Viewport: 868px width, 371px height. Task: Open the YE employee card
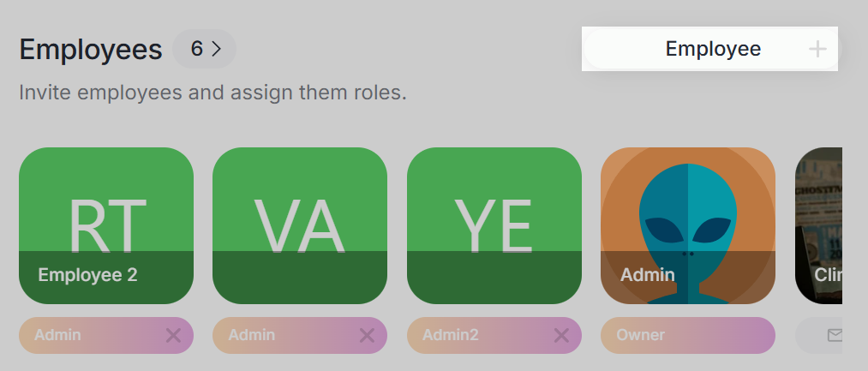[x=494, y=224]
